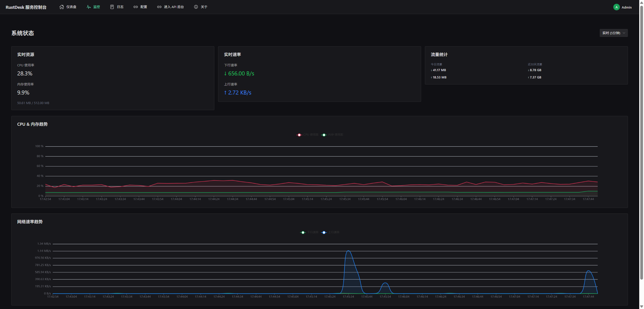The image size is (644, 309).
Task: Click the home icon beside 仪表盘
Action: tap(62, 7)
